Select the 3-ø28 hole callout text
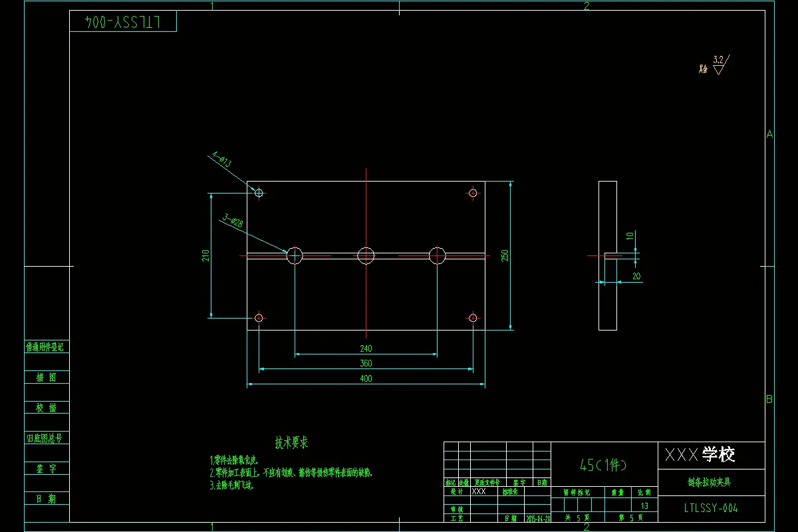The image size is (798, 532). tap(233, 221)
